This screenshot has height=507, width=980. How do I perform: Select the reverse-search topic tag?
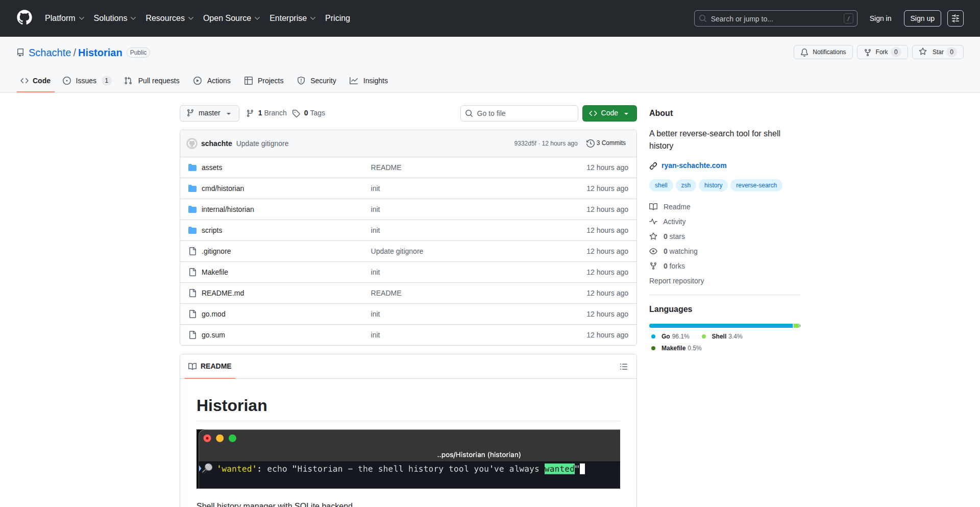pyautogui.click(x=756, y=185)
